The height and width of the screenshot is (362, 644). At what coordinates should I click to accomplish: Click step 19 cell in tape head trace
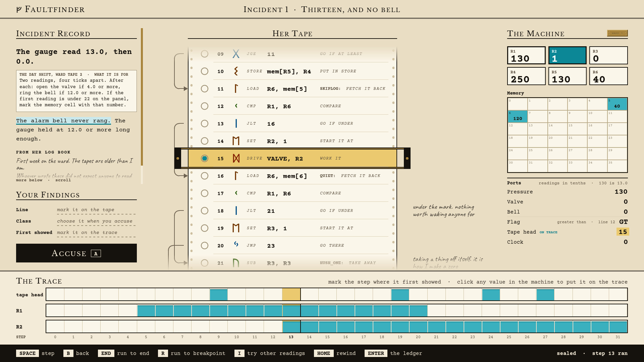400,295
